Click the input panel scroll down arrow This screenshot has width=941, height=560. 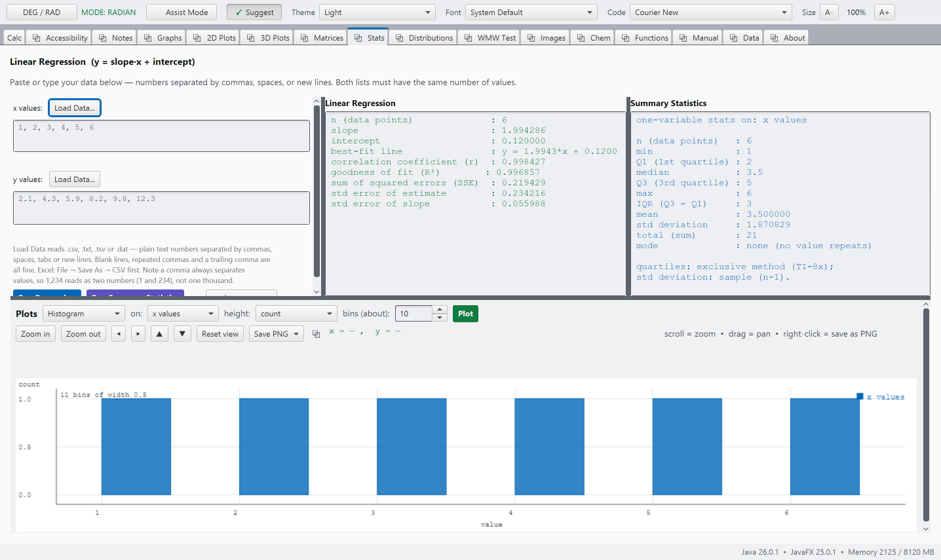click(317, 292)
